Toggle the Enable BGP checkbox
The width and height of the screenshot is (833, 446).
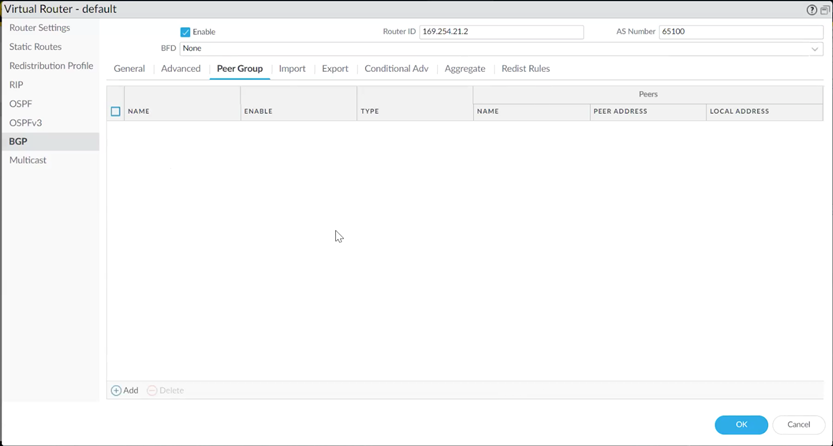[x=185, y=32]
